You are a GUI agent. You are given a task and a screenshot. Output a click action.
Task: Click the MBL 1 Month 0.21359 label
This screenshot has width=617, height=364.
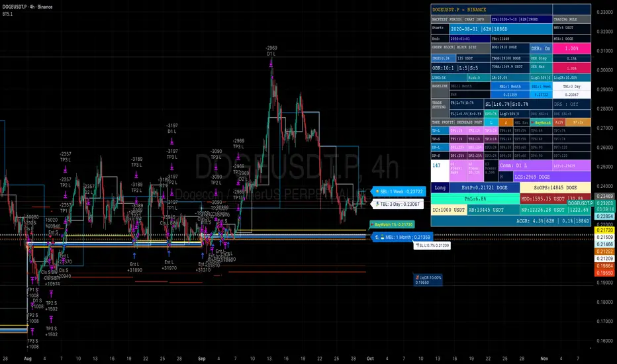[x=403, y=238]
